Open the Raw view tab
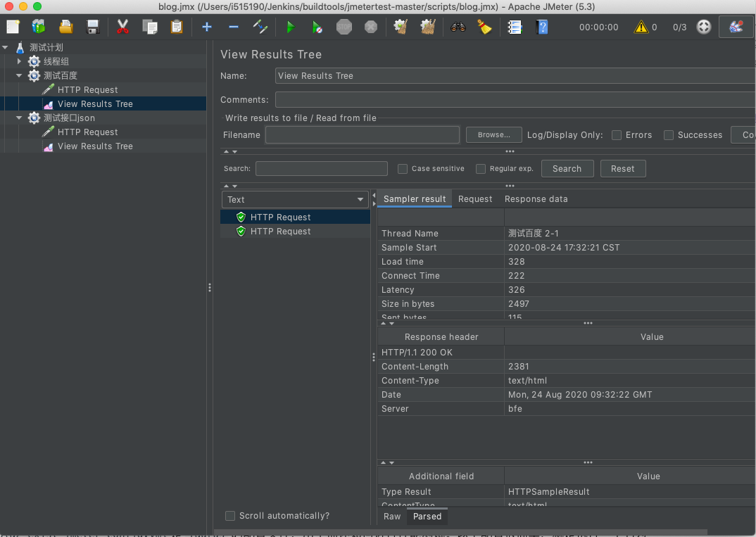 392,517
